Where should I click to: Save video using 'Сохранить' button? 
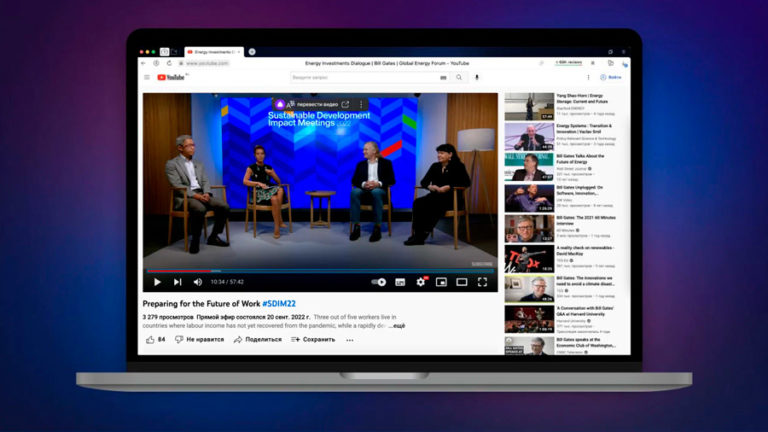coord(313,339)
